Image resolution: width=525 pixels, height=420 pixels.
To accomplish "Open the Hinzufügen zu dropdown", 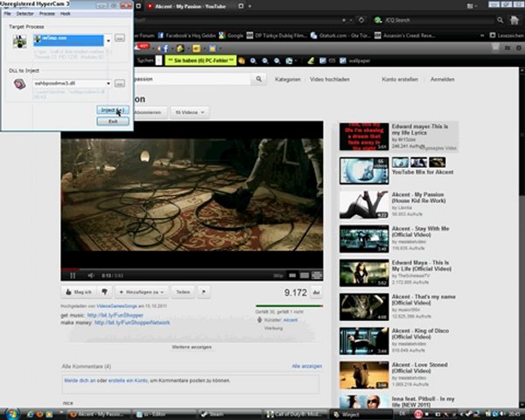I will point(140,291).
